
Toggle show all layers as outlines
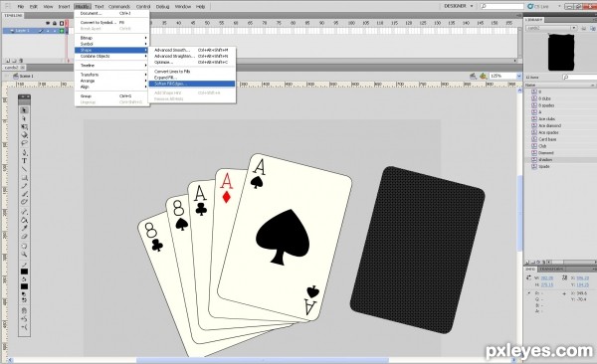62,24
